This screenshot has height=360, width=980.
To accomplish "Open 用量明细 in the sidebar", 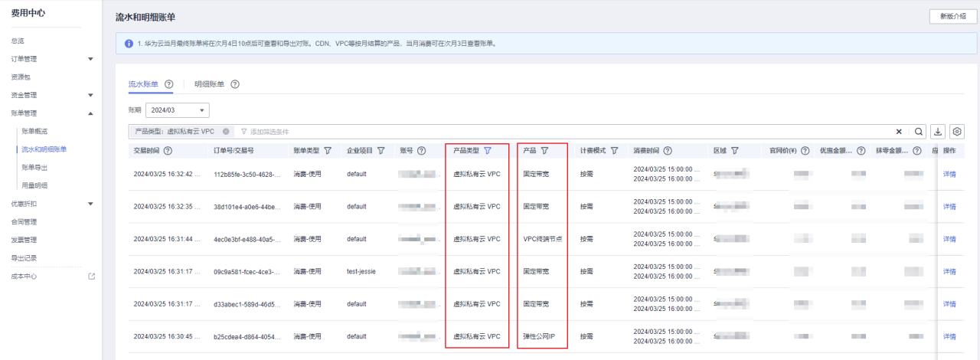I will coord(34,185).
